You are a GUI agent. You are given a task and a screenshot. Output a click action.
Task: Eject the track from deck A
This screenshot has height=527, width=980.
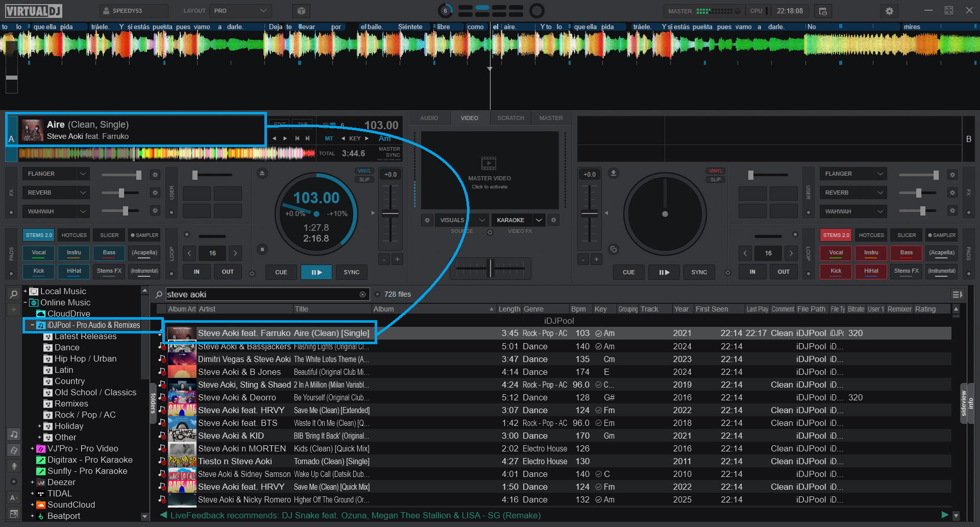pos(262,173)
